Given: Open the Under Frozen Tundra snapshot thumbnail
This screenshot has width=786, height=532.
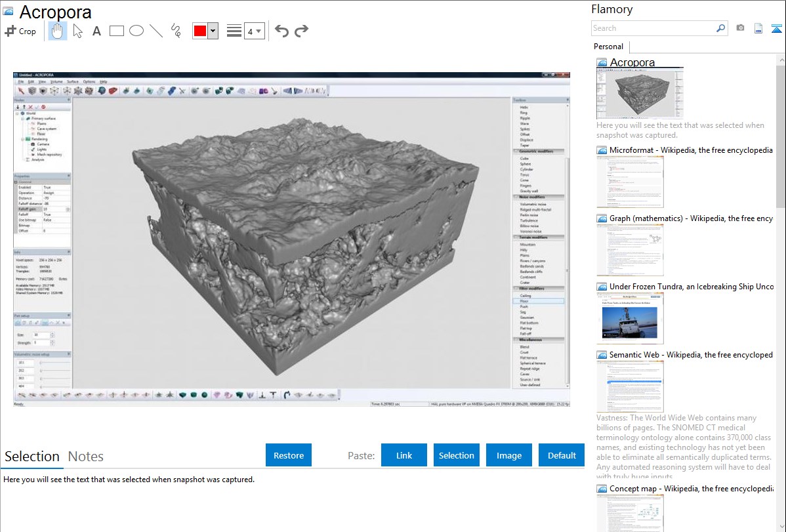Looking at the screenshot, I should point(630,318).
